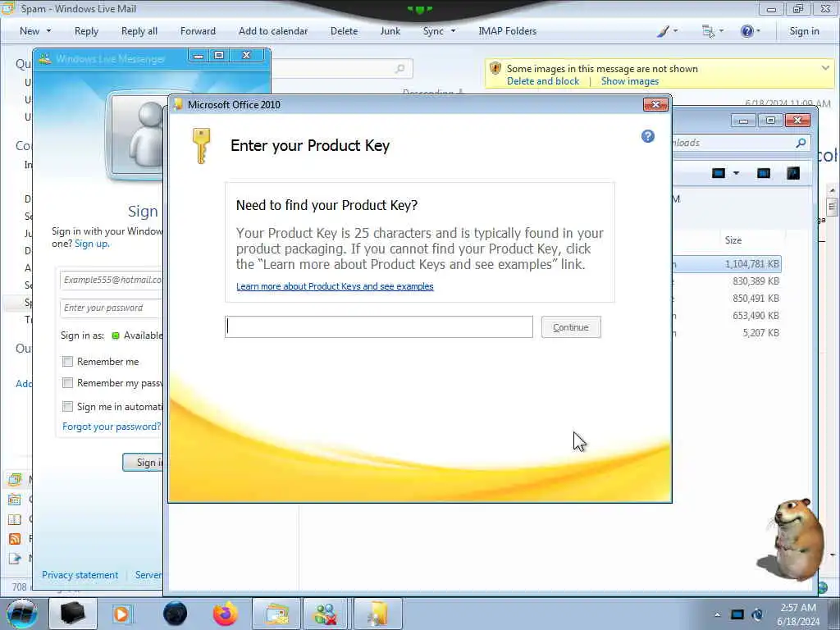
Task: Click the Size column header in Explorer
Action: point(733,240)
